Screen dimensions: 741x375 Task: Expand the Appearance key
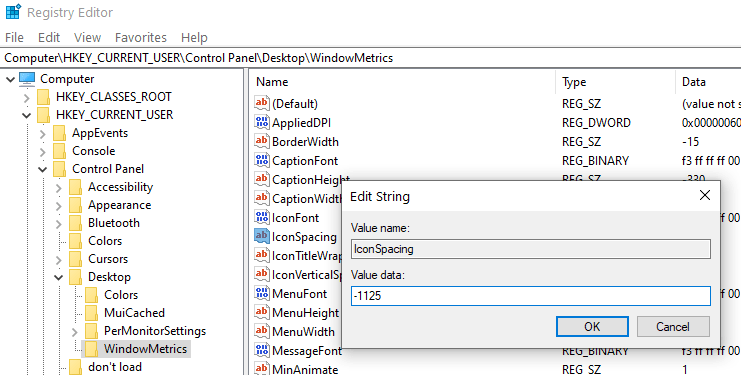pyautogui.click(x=59, y=206)
